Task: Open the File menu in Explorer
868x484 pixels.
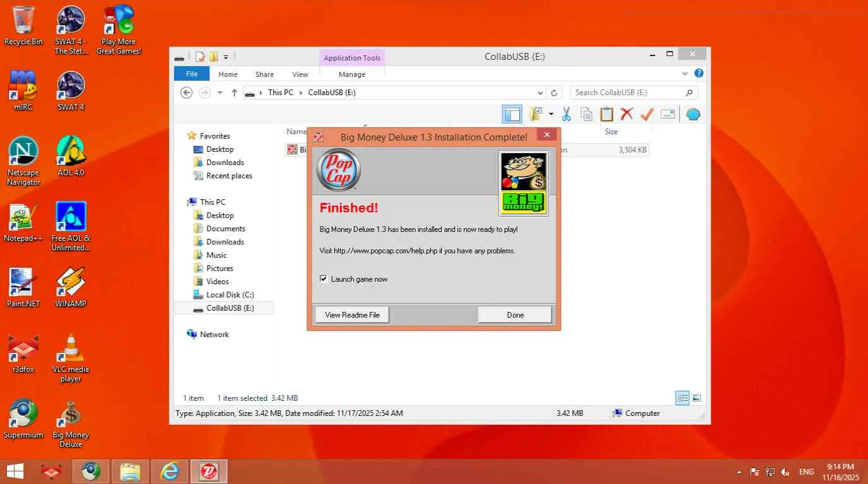Action: pyautogui.click(x=192, y=74)
